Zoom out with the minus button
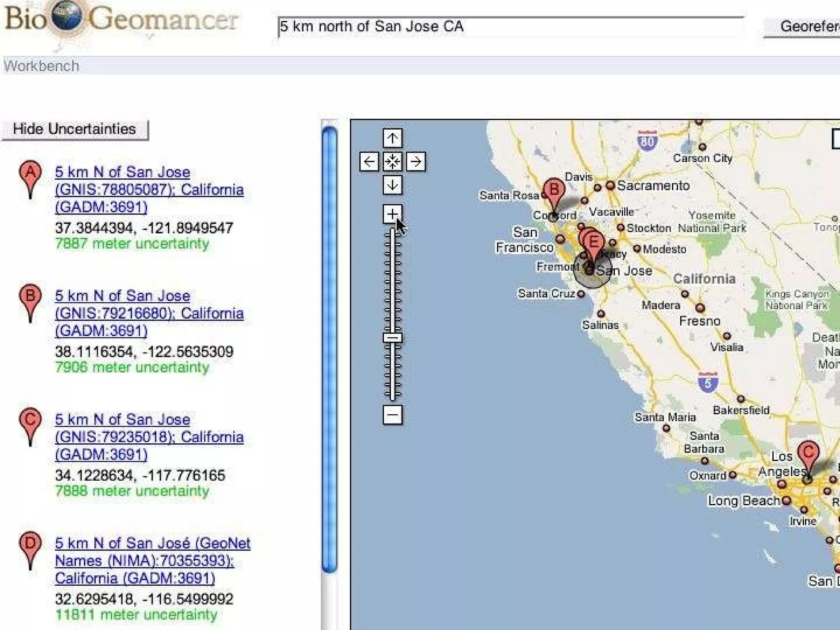Viewport: 840px width, 630px height. [392, 415]
